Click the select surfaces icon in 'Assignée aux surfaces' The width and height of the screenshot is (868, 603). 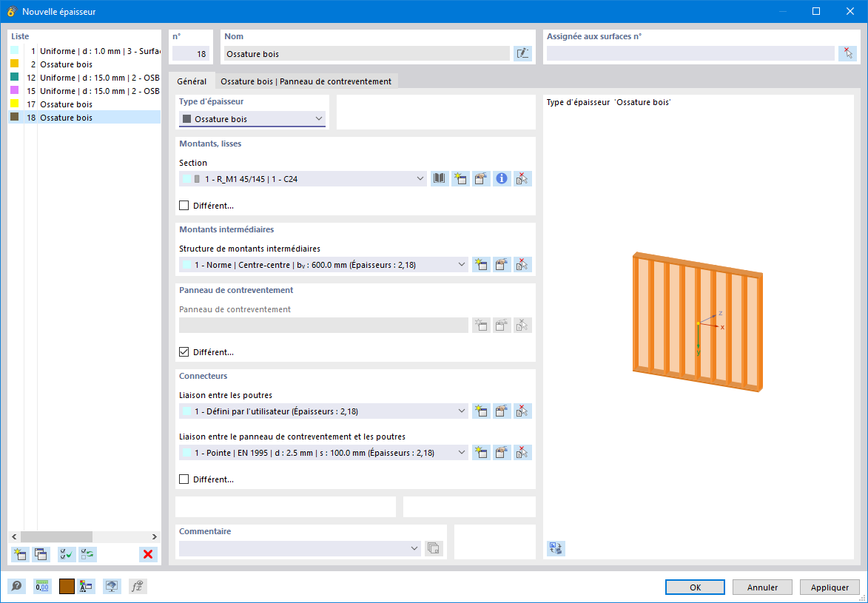pyautogui.click(x=847, y=54)
